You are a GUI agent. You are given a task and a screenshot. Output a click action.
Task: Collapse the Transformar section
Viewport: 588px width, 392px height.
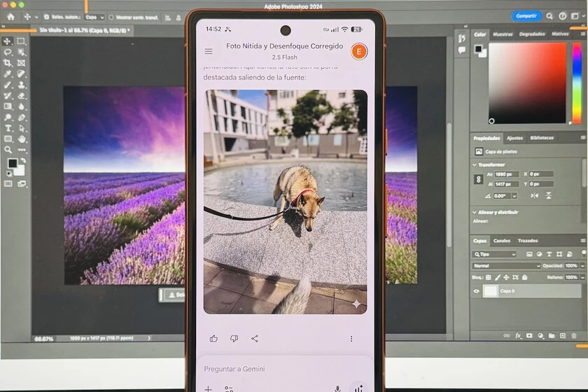click(x=476, y=164)
